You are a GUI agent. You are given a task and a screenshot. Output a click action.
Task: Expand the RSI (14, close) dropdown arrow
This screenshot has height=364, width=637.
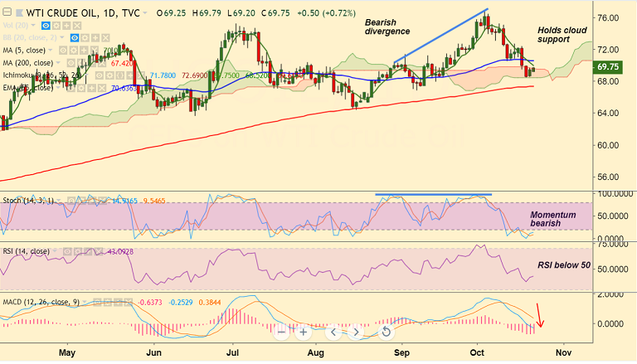tap(55, 250)
